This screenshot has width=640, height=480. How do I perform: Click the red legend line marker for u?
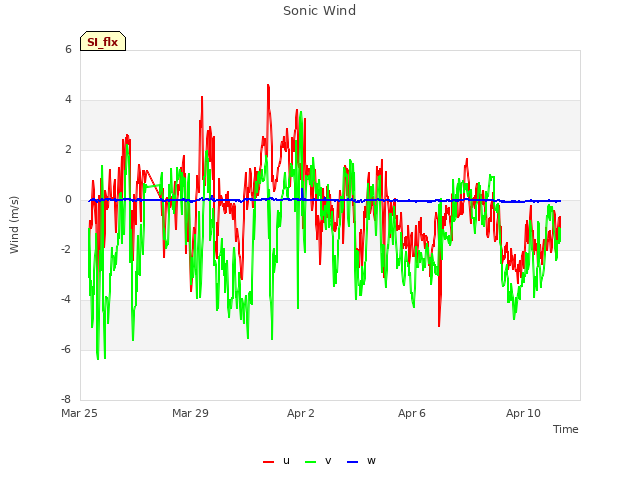point(269,462)
